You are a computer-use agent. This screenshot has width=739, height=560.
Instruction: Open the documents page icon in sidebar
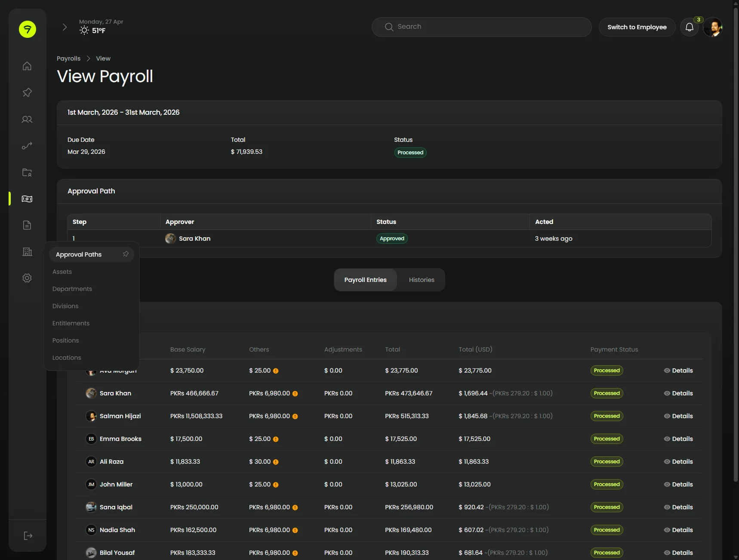27,225
